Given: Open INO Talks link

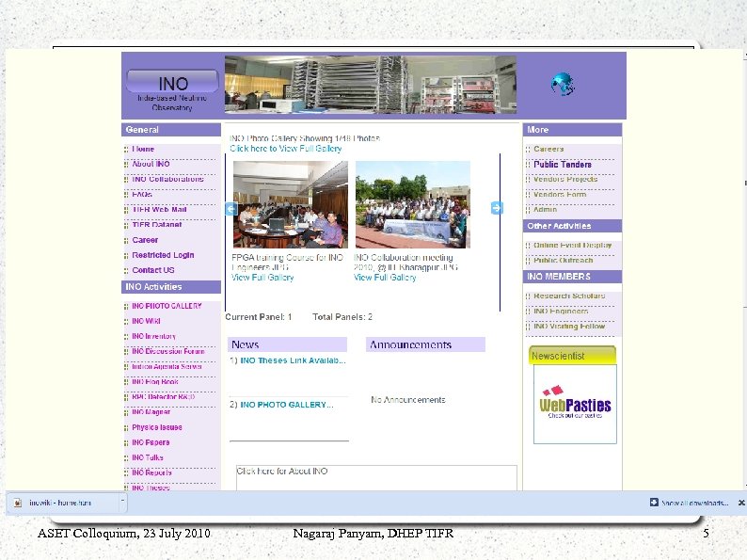Looking at the screenshot, I should tap(148, 457).
